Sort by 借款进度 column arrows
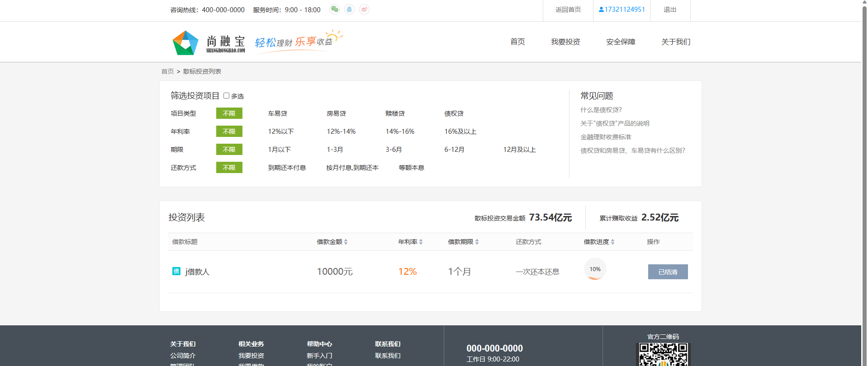Viewport: 868px width, 366px height. (x=612, y=242)
